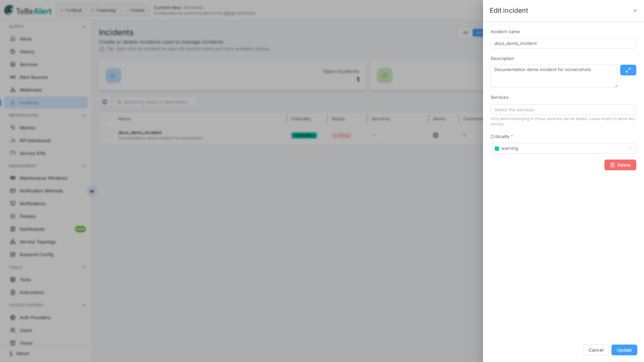
Task: Open Policies in the sidebar
Action: pyautogui.click(x=46, y=216)
